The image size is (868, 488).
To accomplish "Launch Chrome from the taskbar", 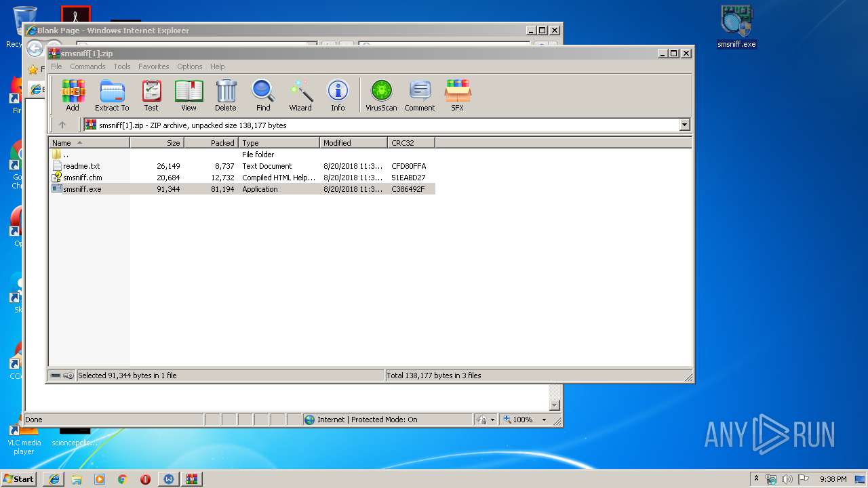I will coord(123,479).
